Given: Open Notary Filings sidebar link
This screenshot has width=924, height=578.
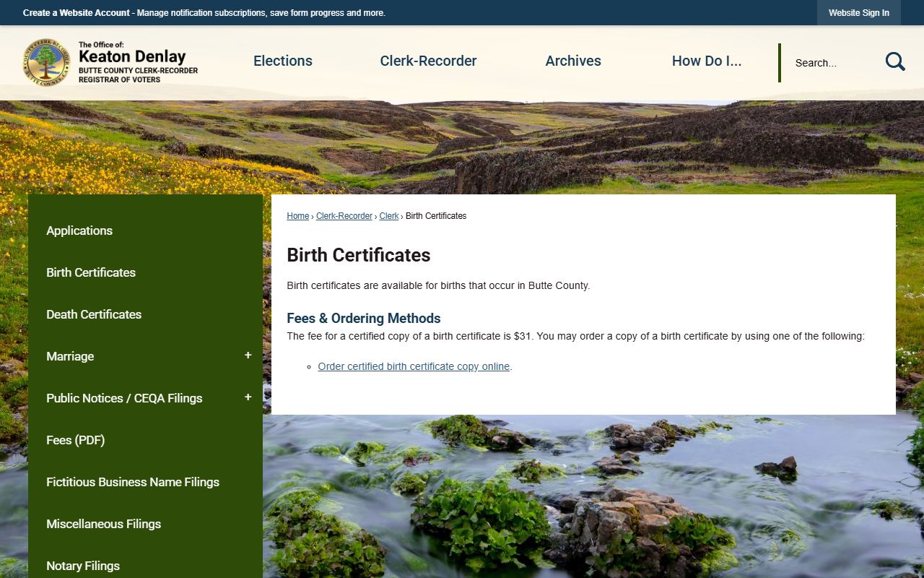Looking at the screenshot, I should point(83,566).
